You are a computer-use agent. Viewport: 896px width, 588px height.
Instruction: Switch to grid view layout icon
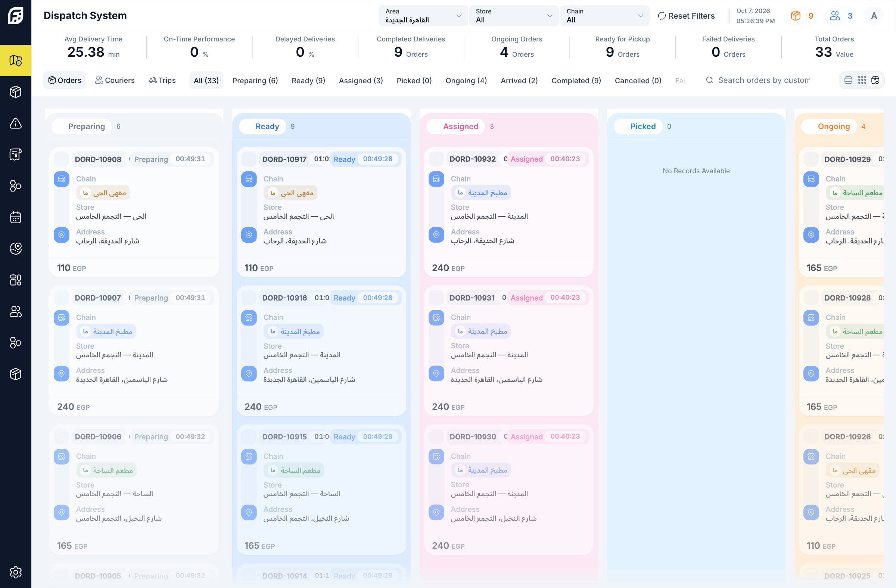[862, 80]
